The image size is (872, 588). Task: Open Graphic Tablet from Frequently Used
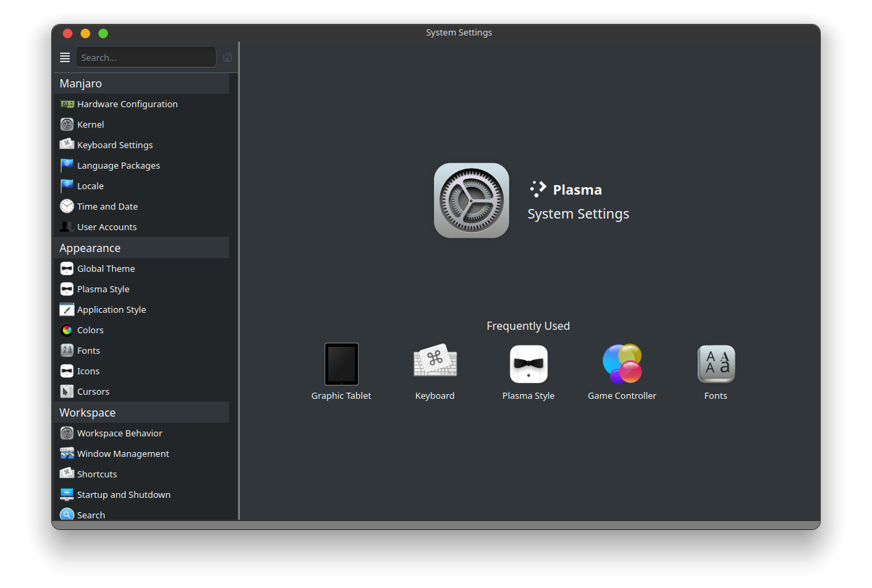click(x=341, y=372)
